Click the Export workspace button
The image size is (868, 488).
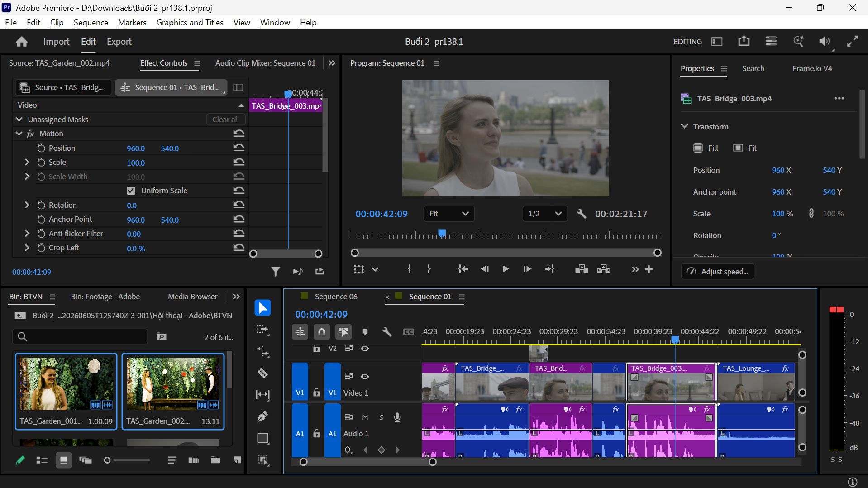tap(119, 42)
